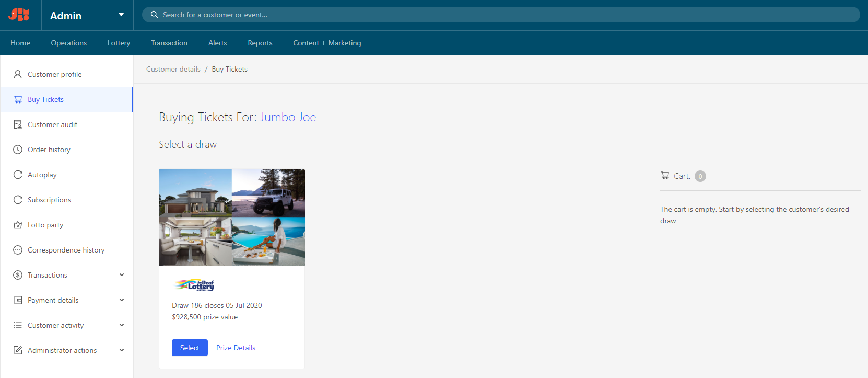Image resolution: width=868 pixels, height=378 pixels.
Task: Click the Lotto party basket icon
Action: point(18,225)
